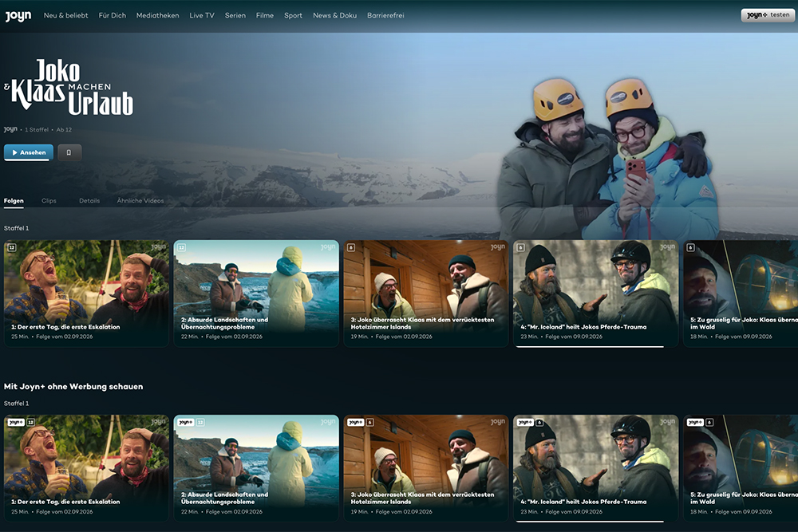Viewport: 798px width, 532px height.
Task: Click the age 6 badge on Joyn+ episode 4
Action: tap(539, 422)
